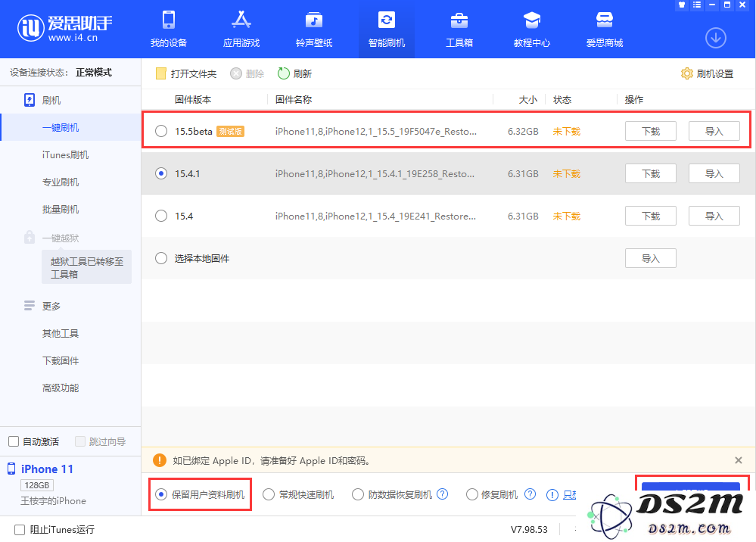Click the 一键越狱 lock icon
Image resolution: width=756 pixels, height=542 pixels.
[x=30, y=237]
